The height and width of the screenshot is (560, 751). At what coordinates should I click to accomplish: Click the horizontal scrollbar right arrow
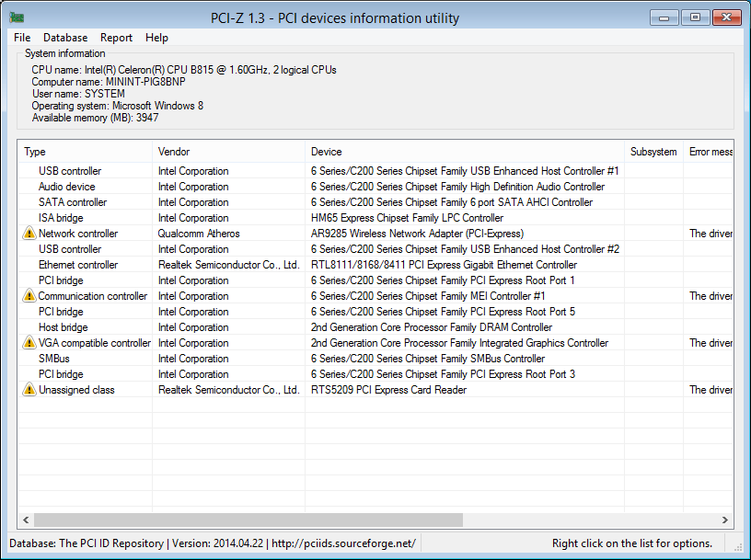click(724, 520)
